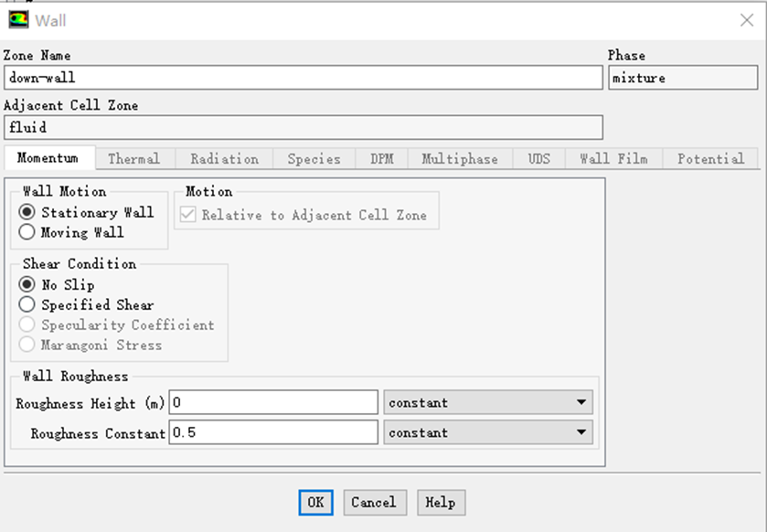Image resolution: width=767 pixels, height=532 pixels.
Task: Open the Roughness Height constant dropdown
Action: (488, 402)
